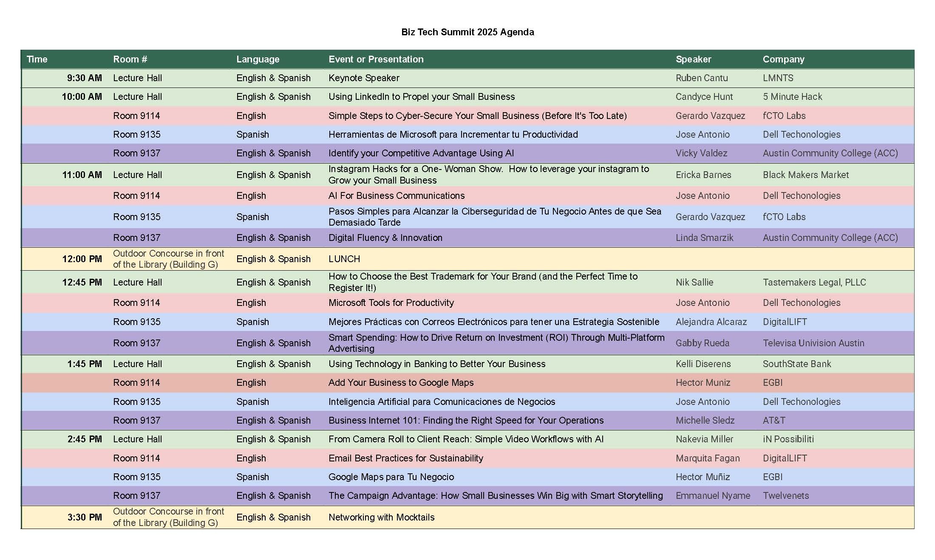Click the Language column header
Viewport: 935px width, 560px height.
[258, 59]
